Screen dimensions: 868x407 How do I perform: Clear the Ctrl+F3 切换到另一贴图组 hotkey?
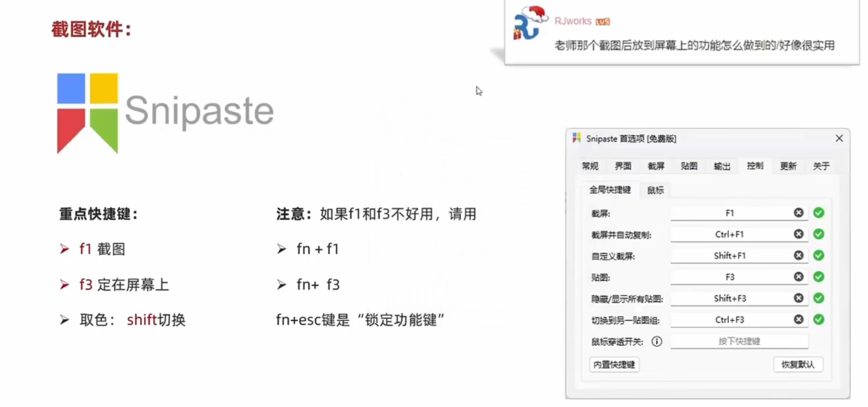798,320
